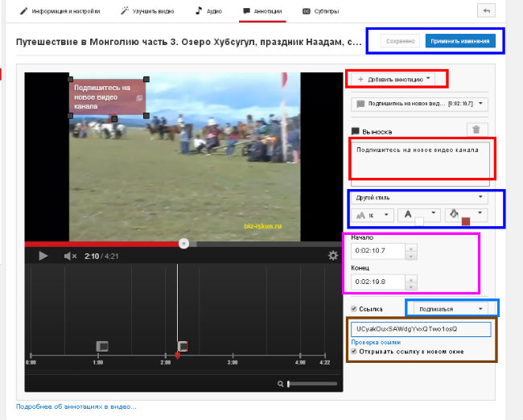Image resolution: width=523 pixels, height=420 pixels.
Task: Toggle Открывать ссылку в новом окне checkbox
Action: [x=354, y=352]
